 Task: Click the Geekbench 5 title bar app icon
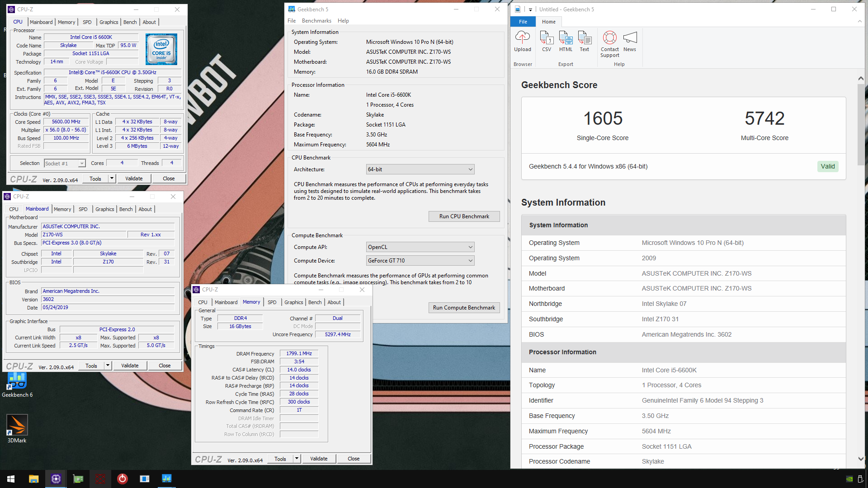tap(292, 9)
